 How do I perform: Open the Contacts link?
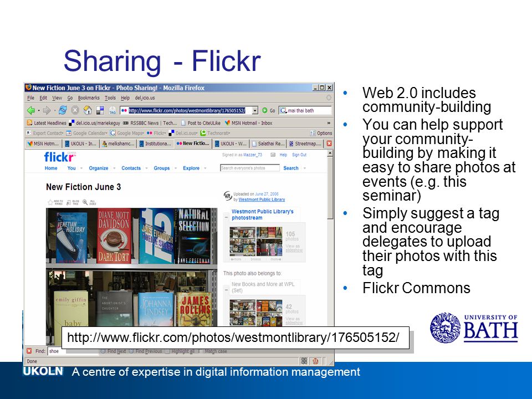[131, 168]
